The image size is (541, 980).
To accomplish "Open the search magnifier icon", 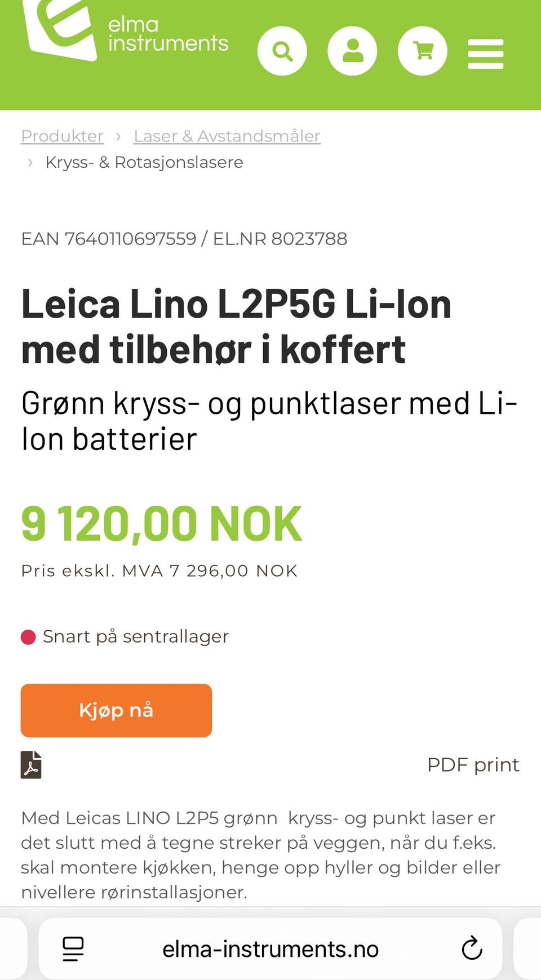I will tap(282, 51).
